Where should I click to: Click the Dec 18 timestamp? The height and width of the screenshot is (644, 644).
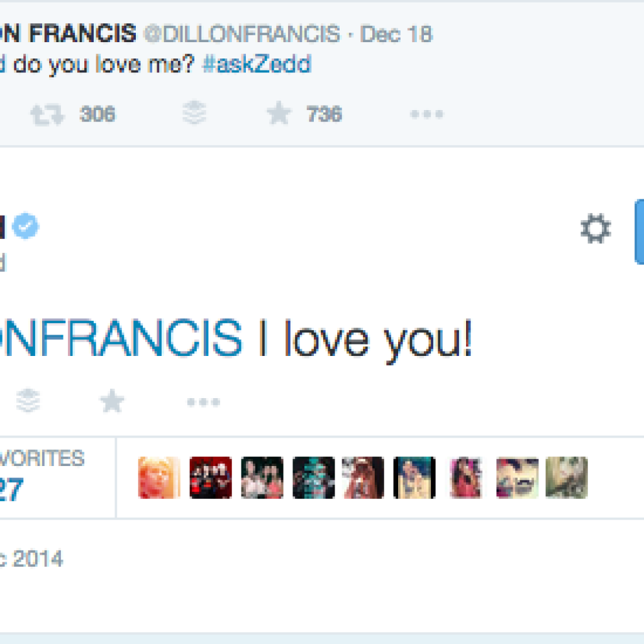pos(396,34)
